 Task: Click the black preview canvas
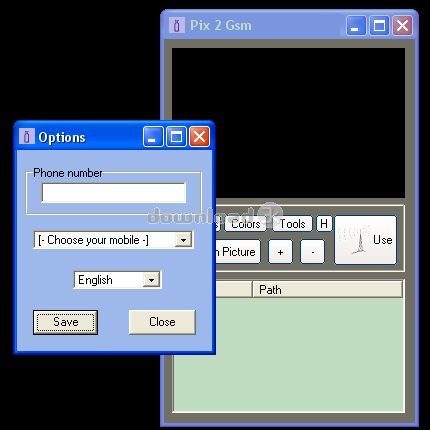288,123
